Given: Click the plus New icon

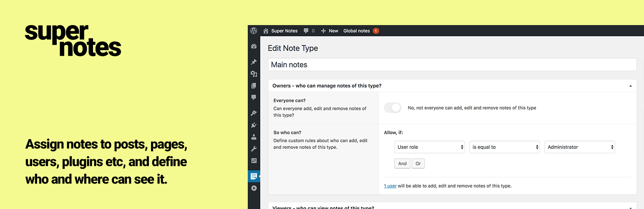Looking at the screenshot, I should click(323, 31).
